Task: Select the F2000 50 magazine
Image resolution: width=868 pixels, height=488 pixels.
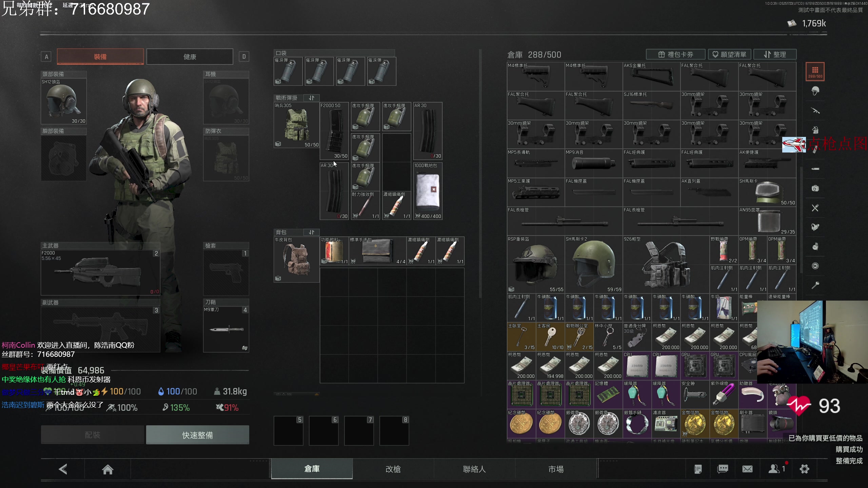Action: point(334,131)
